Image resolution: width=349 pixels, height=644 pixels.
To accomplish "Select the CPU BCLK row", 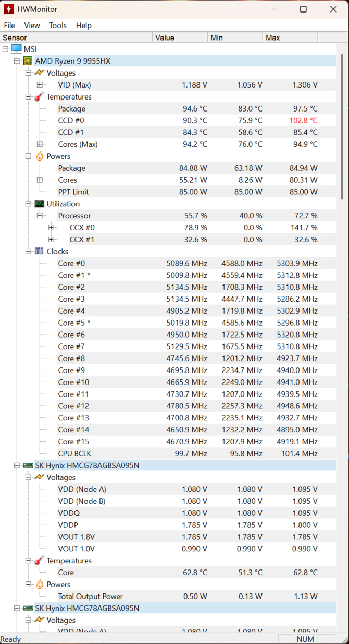I will 197,454.
